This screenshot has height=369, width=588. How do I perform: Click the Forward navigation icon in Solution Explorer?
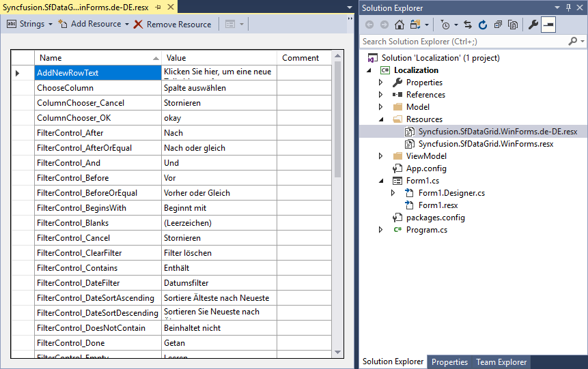pyautogui.click(x=384, y=25)
